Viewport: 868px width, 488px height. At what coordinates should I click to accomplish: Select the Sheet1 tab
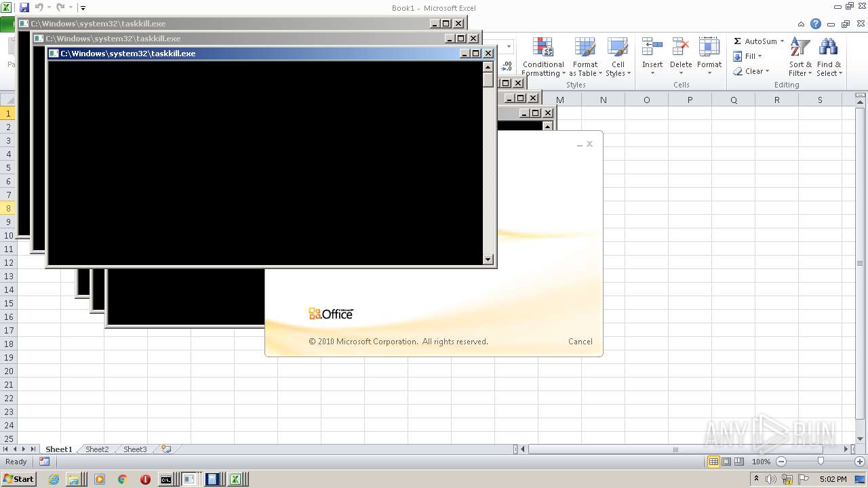58,449
